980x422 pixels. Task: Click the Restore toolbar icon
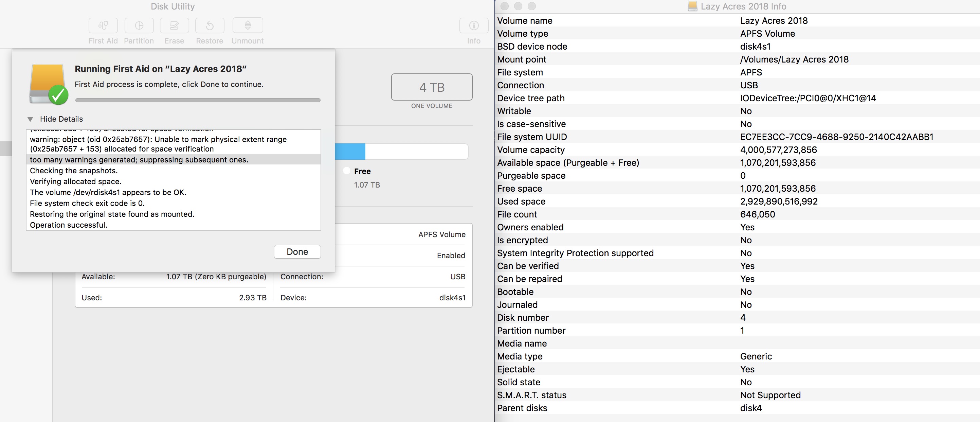210,25
